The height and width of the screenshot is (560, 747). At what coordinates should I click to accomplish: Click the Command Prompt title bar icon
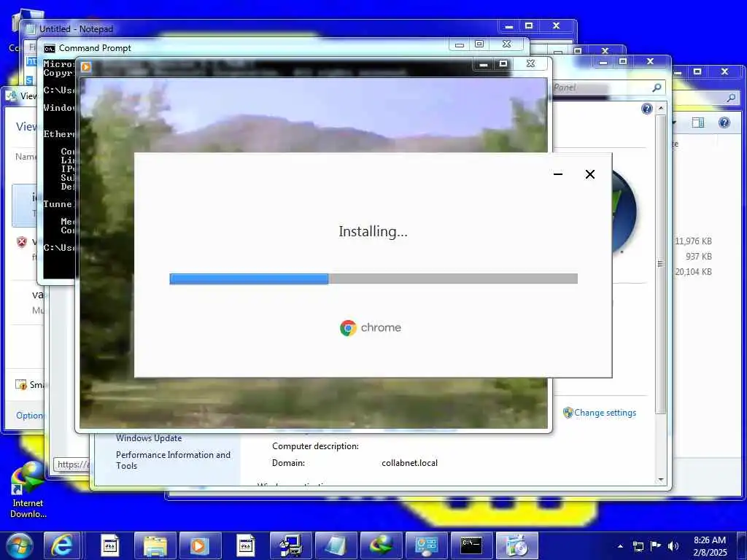(49, 49)
